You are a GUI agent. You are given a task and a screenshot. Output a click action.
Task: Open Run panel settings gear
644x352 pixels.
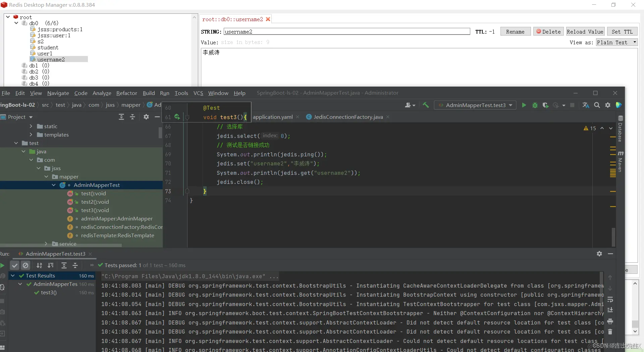point(599,254)
